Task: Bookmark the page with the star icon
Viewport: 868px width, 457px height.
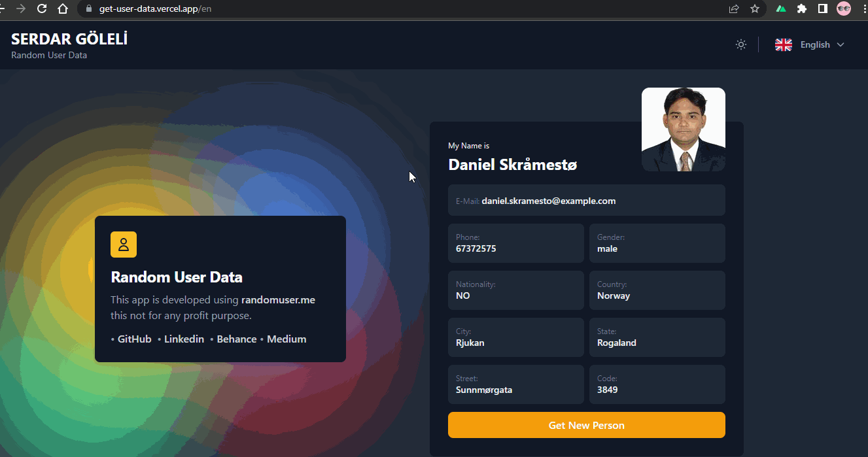Action: click(x=755, y=8)
